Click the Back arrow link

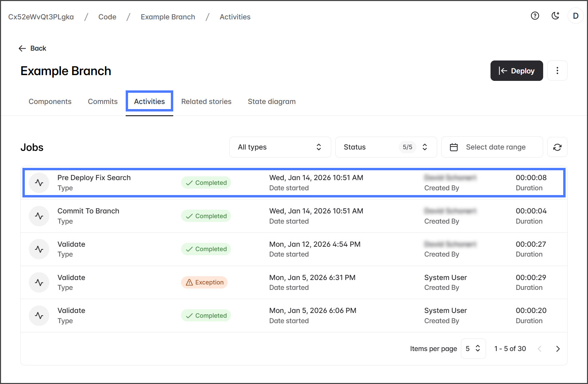pyautogui.click(x=32, y=48)
